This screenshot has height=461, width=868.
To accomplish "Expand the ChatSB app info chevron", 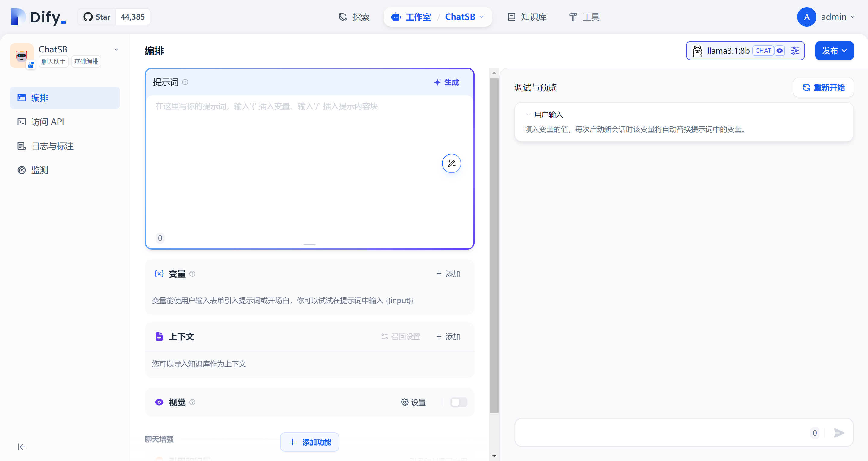I will [x=116, y=49].
